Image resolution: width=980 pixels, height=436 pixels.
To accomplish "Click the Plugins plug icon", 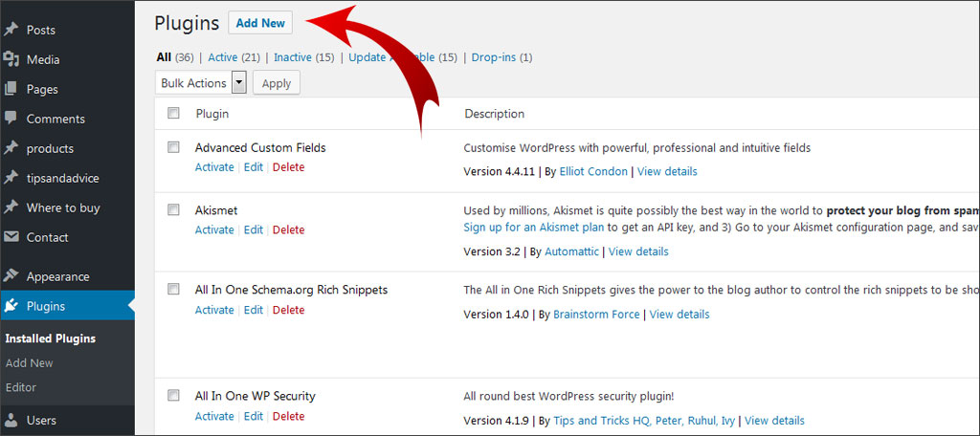I will (11, 306).
